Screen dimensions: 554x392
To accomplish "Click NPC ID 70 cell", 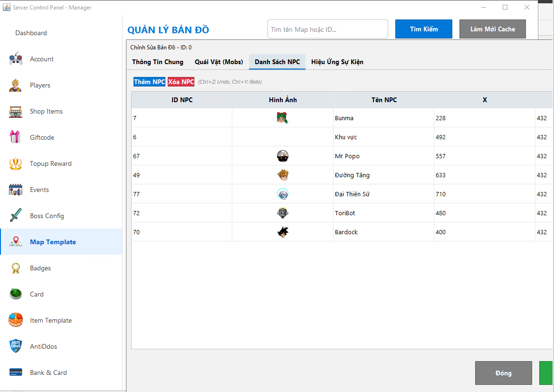I will 182,232.
